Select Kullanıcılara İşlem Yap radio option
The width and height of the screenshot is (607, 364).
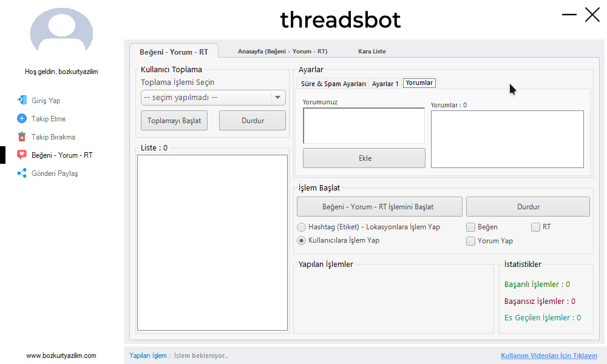point(338,240)
